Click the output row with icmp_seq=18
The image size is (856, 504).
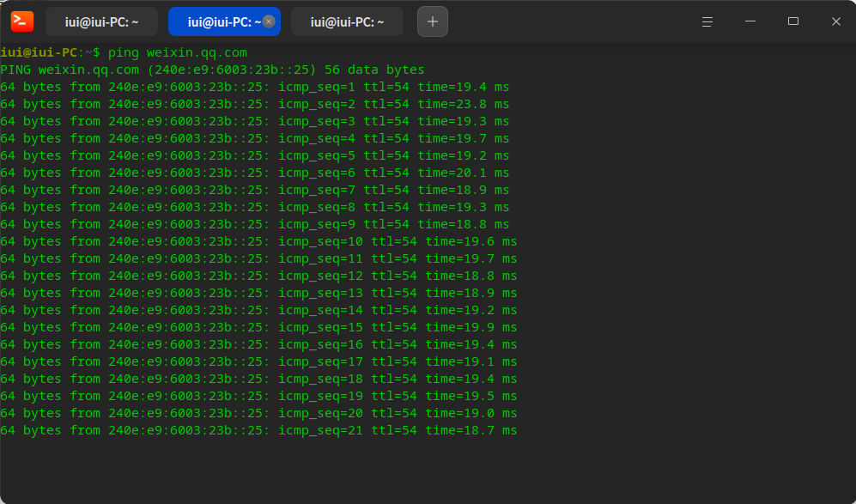click(258, 379)
